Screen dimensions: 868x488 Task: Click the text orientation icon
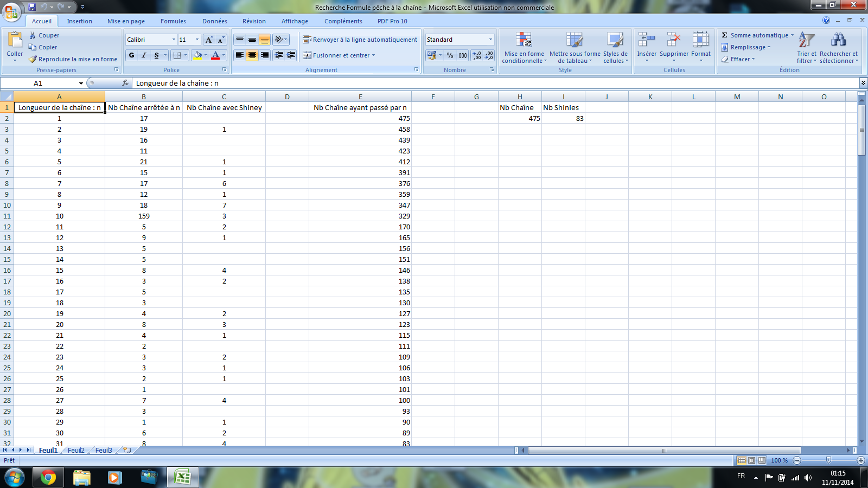(x=279, y=40)
